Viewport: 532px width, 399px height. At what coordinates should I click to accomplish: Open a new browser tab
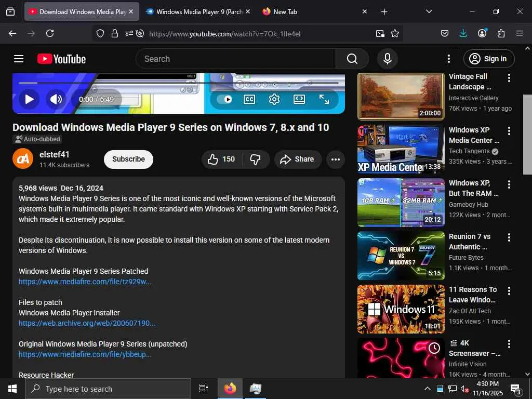384,12
